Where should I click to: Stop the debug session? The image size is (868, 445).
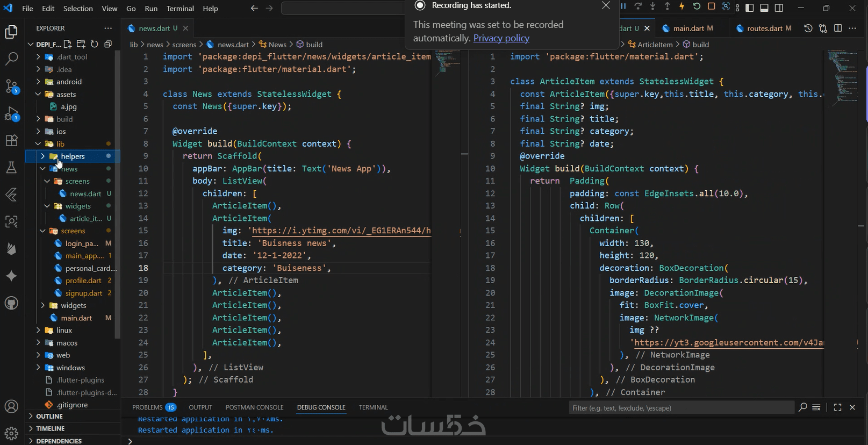[711, 6]
